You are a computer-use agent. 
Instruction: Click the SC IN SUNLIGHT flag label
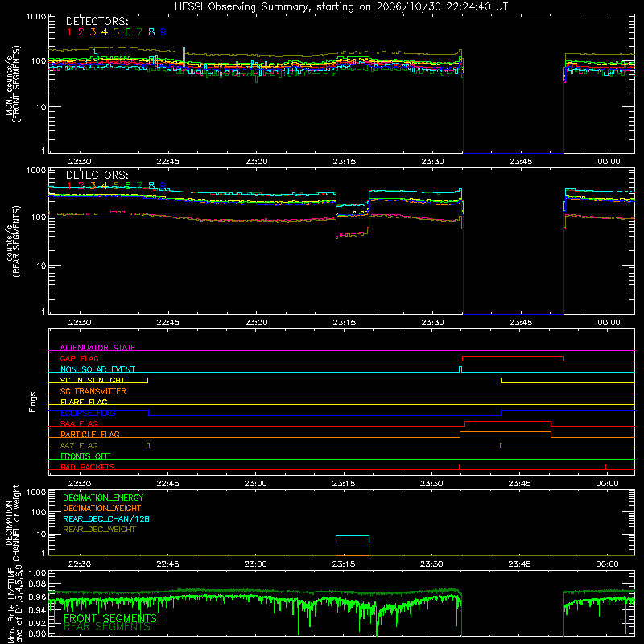coord(93,380)
